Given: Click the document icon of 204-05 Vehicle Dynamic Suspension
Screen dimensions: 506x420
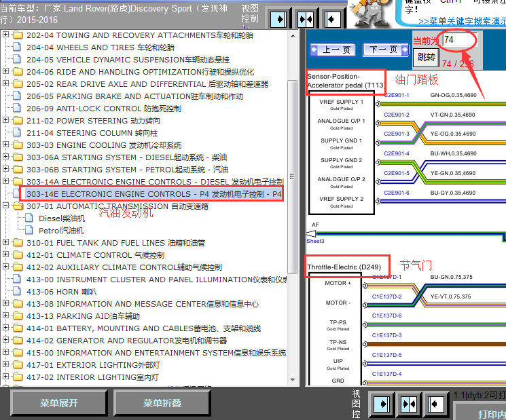Looking at the screenshot, I should click(x=17, y=59).
